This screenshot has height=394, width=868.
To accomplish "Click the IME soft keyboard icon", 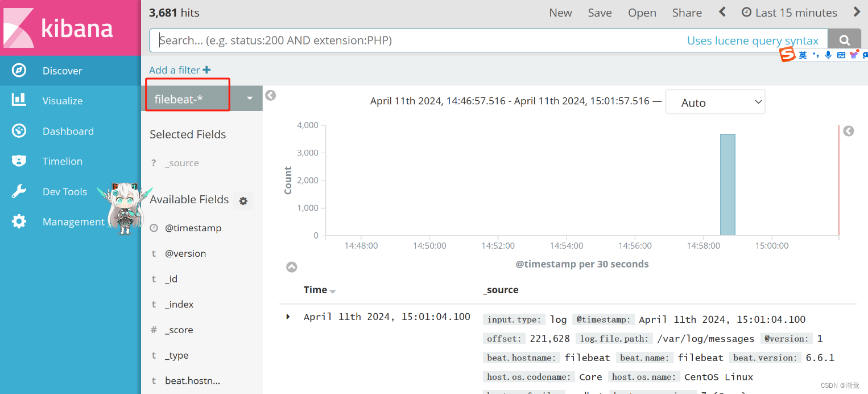I will coord(841,55).
